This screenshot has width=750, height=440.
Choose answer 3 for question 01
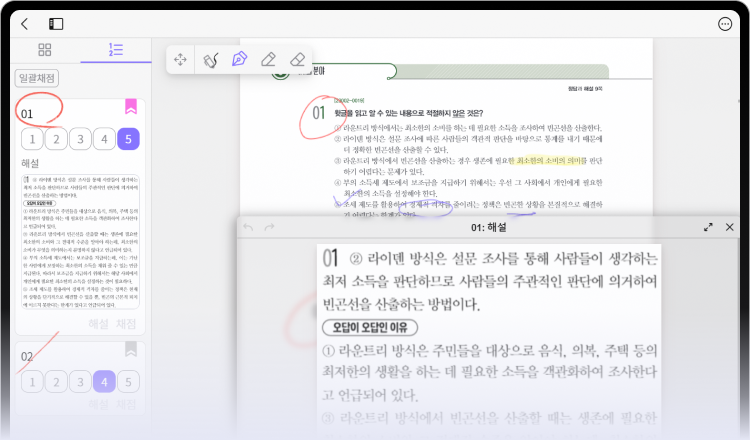click(79, 139)
